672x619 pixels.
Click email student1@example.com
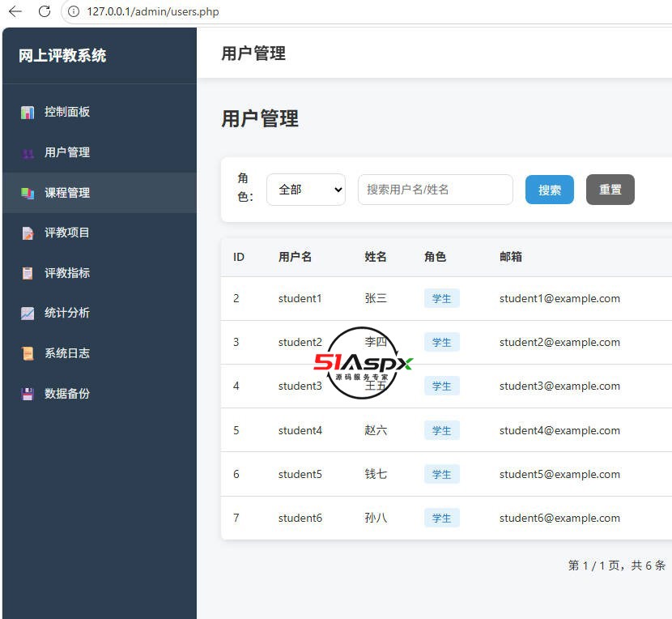pyautogui.click(x=559, y=298)
